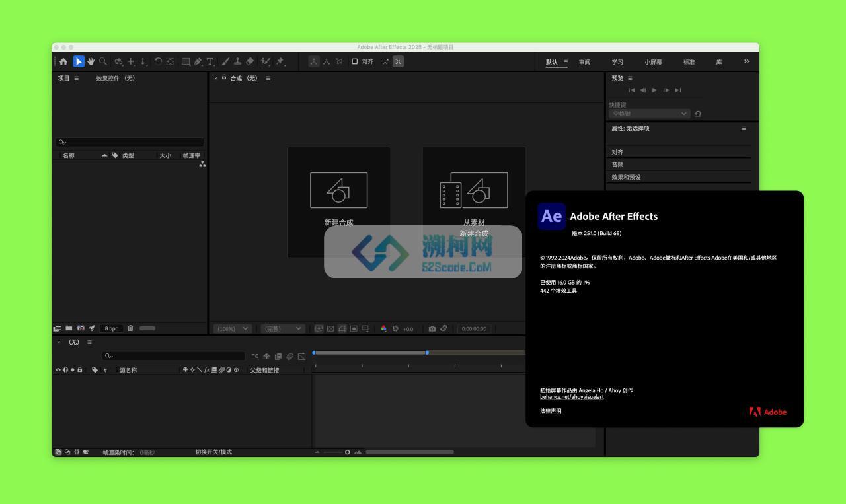Toggle local axis mode icon in toolbar
Image resolution: width=846 pixels, height=504 pixels.
314,61
